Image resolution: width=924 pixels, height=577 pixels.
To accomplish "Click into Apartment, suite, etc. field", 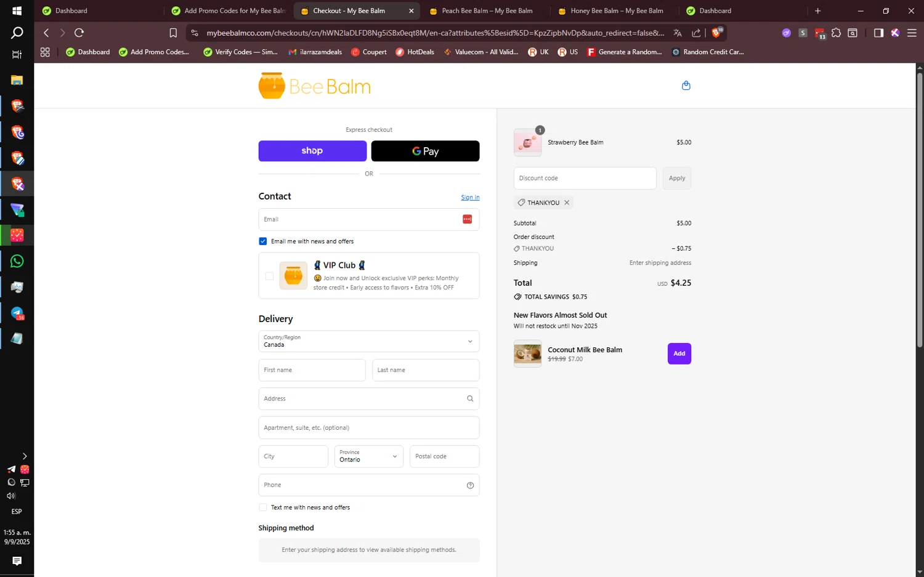I will click(x=369, y=427).
